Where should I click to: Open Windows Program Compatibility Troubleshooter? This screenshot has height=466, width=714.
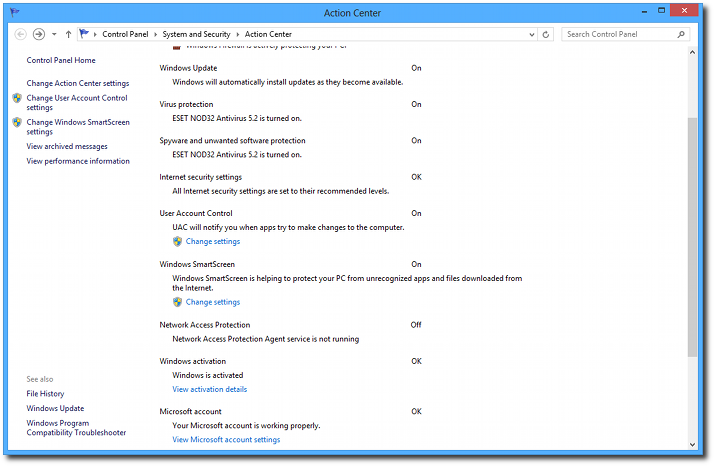pyautogui.click(x=76, y=428)
